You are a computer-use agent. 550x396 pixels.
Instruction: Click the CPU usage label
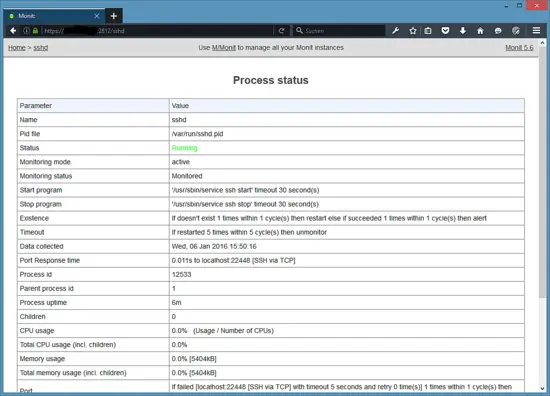click(x=37, y=331)
